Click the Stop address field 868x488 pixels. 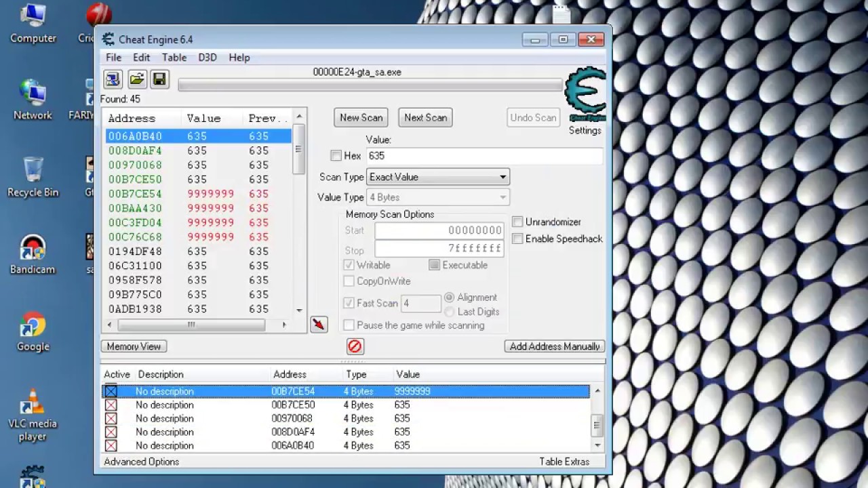click(x=439, y=249)
